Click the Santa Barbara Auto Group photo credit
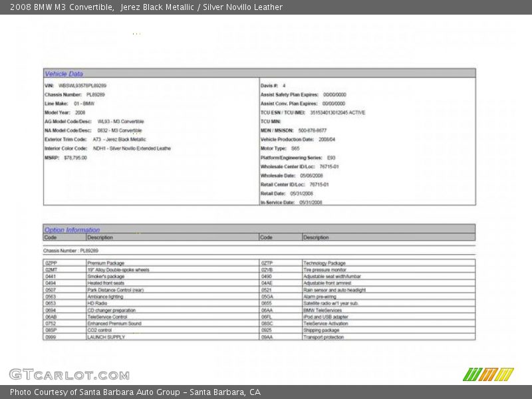532x399 pixels. coord(135,392)
